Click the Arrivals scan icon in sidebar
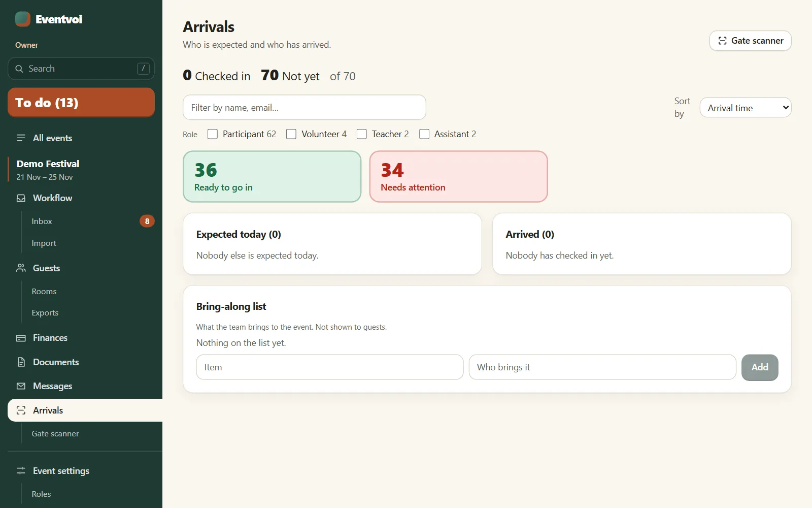 (21, 410)
